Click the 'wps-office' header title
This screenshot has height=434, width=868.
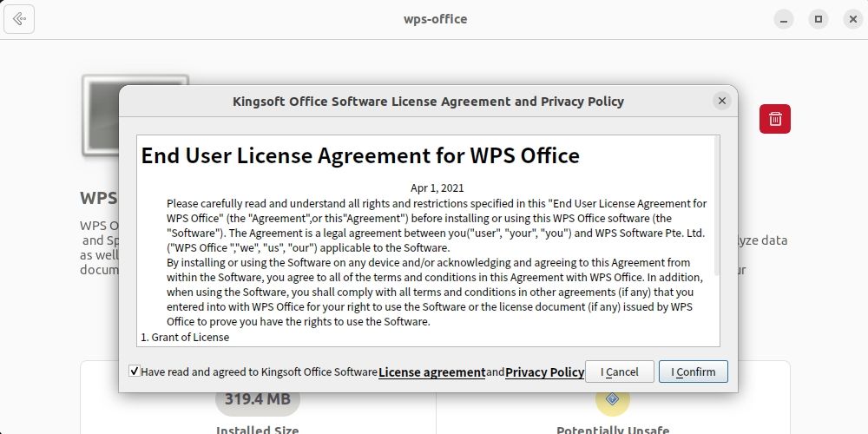[436, 19]
